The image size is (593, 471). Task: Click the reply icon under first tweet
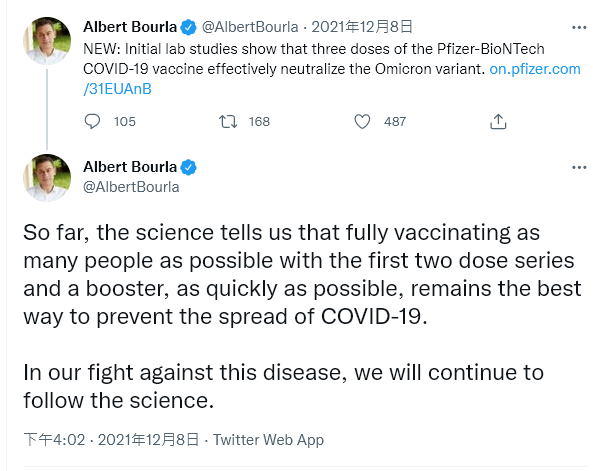[92, 121]
